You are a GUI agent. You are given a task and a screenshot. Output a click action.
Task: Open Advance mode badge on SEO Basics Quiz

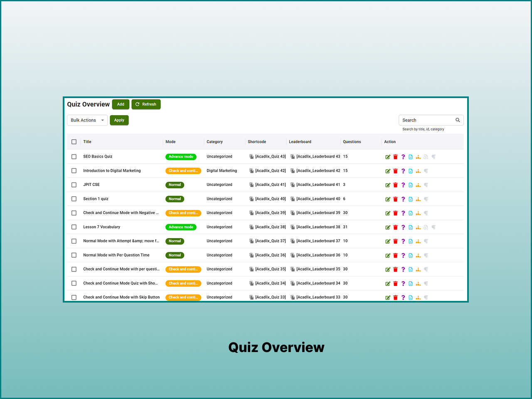coord(181,157)
